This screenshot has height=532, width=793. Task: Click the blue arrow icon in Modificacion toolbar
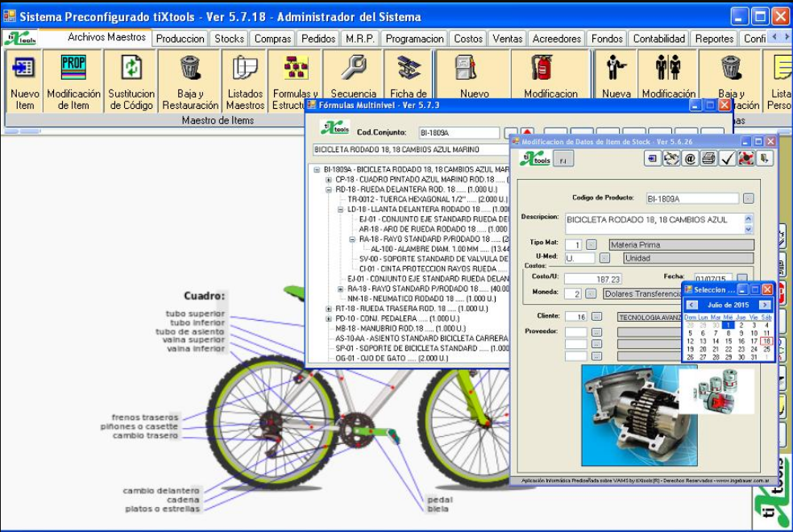(x=653, y=159)
